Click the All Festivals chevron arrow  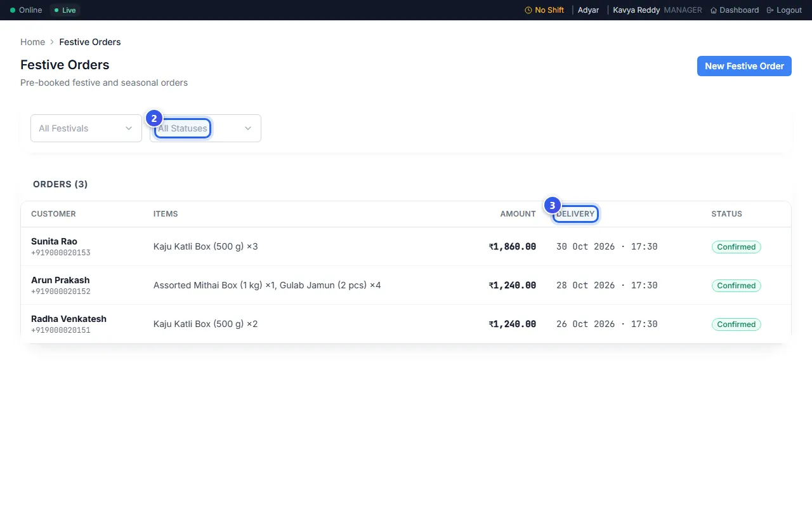(x=129, y=128)
